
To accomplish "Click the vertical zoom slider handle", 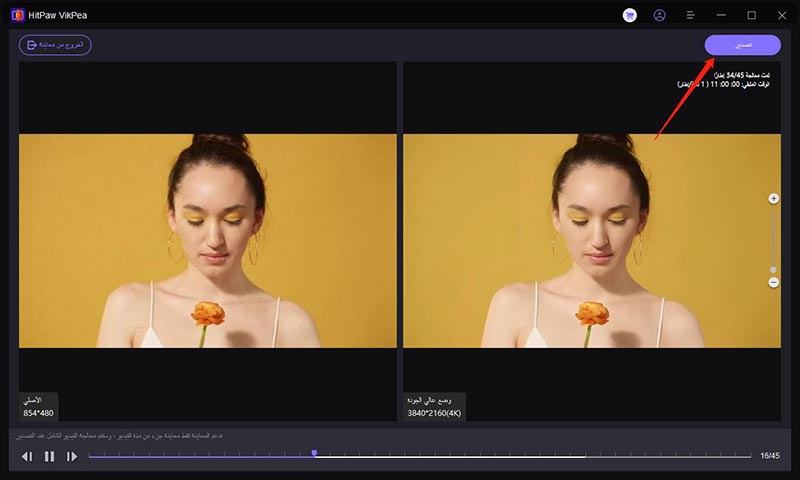I will tap(773, 270).
